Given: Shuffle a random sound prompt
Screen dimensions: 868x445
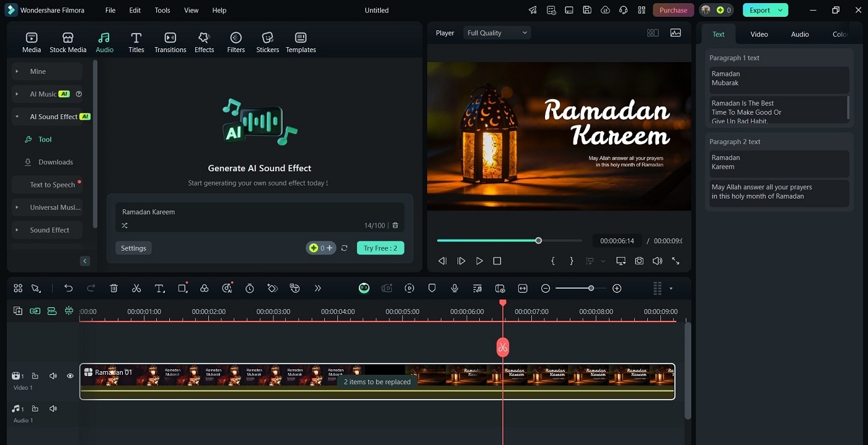Looking at the screenshot, I should click(x=125, y=226).
